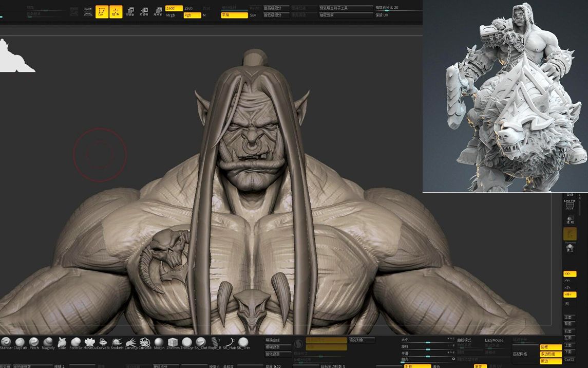The width and height of the screenshot is (588, 368).
Task: Click the On/Off dial icon in top toolbar
Action: pos(88,12)
